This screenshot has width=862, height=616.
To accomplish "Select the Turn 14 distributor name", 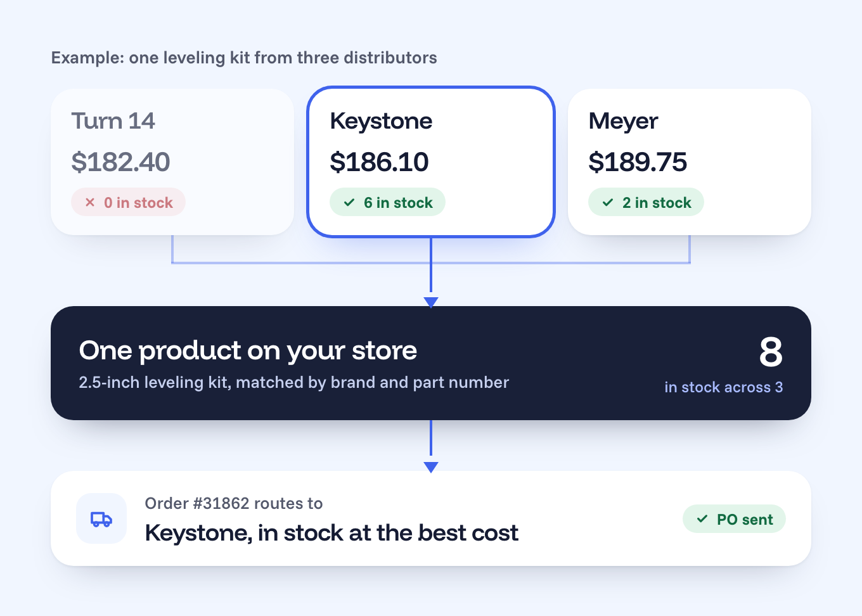I will click(113, 121).
